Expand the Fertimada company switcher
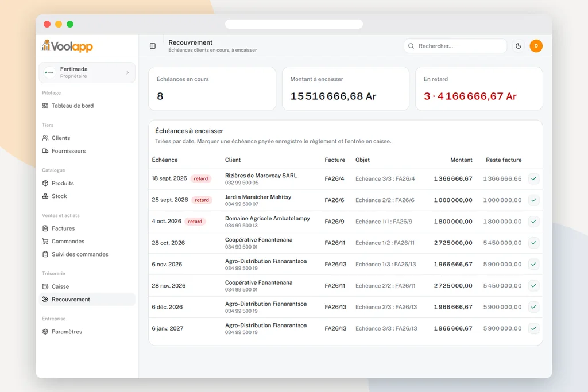Viewport: 588px width, 392px height. pyautogui.click(x=87, y=72)
